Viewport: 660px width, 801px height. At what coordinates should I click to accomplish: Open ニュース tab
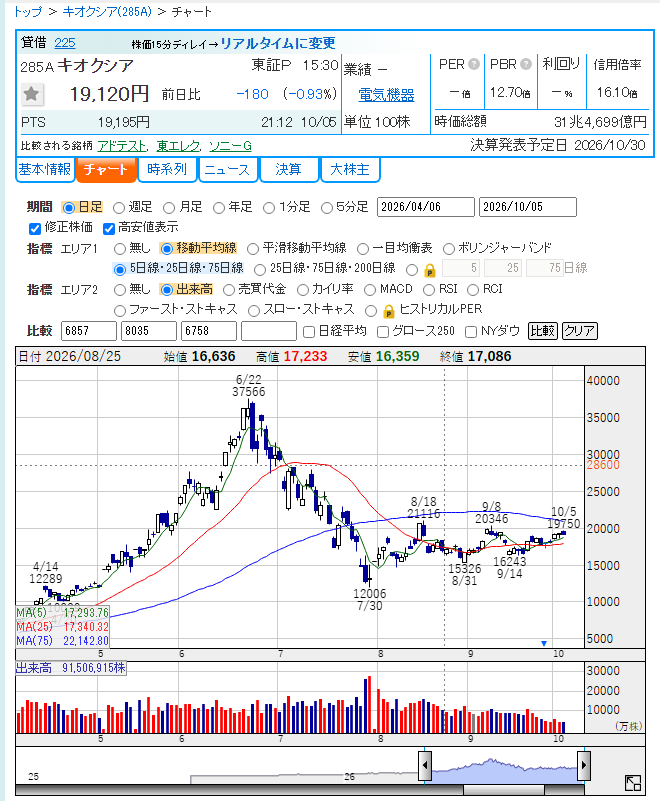tap(228, 169)
